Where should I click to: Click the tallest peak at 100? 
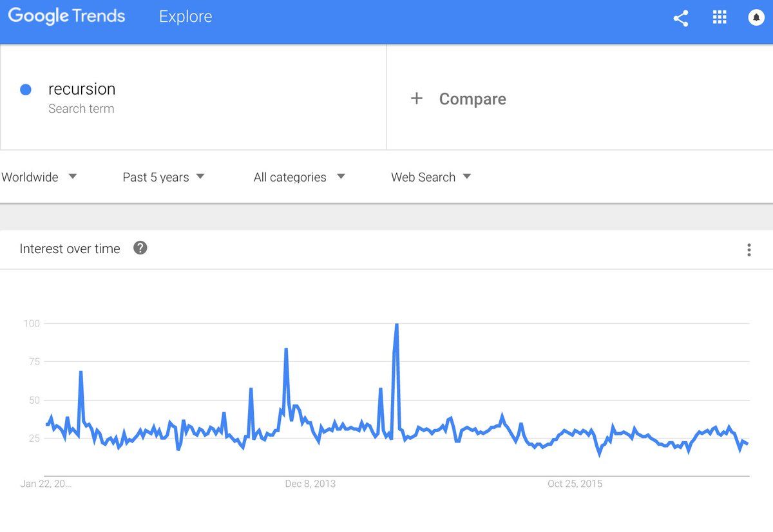coord(396,325)
